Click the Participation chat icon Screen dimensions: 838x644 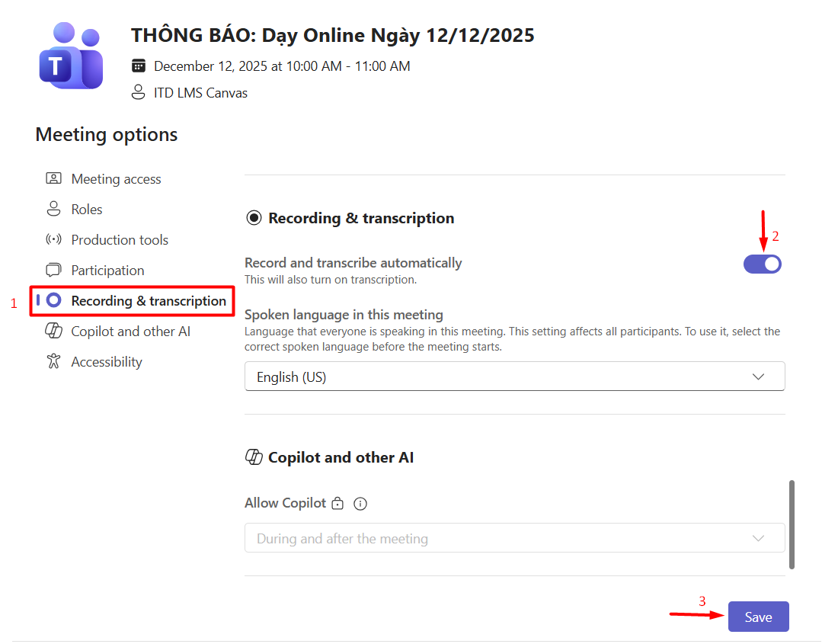pos(53,271)
